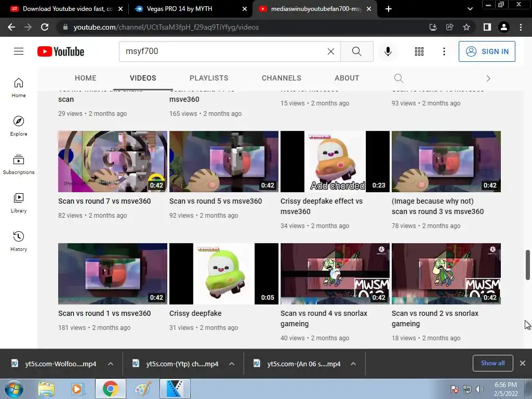Image resolution: width=532 pixels, height=399 pixels.
Task: Bookmark this page with the star
Action: pyautogui.click(x=467, y=27)
